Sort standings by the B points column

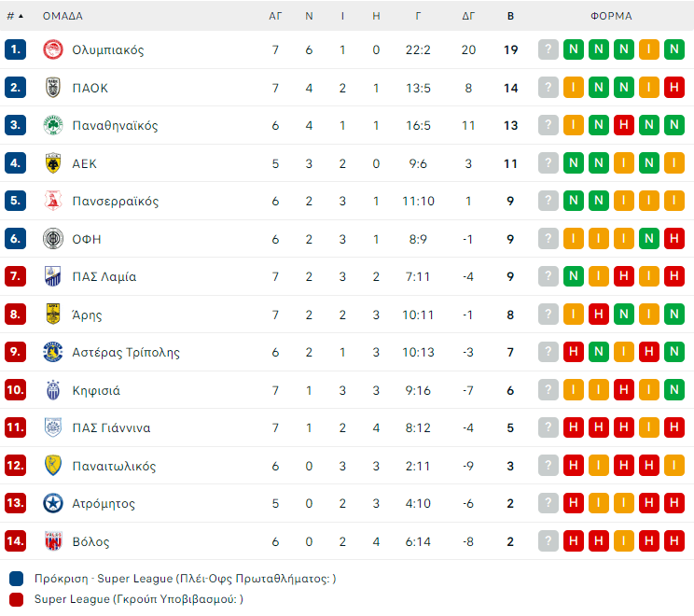point(510,16)
